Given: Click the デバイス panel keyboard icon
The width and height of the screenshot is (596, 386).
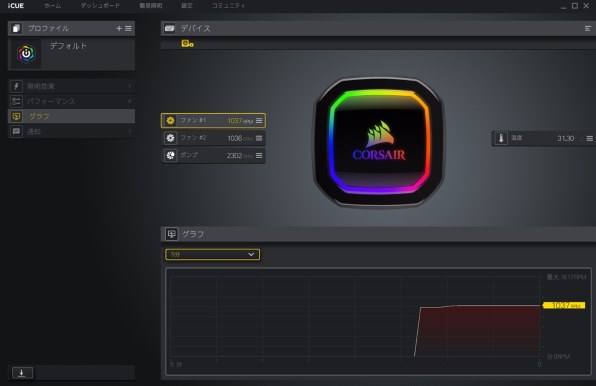Looking at the screenshot, I should (170, 28).
